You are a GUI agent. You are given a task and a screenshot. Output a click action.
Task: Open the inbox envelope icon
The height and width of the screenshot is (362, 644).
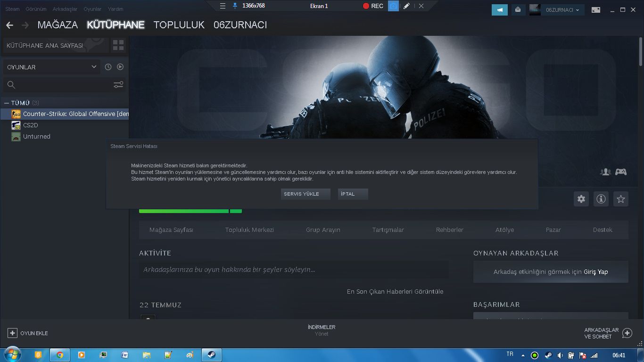[x=518, y=10]
